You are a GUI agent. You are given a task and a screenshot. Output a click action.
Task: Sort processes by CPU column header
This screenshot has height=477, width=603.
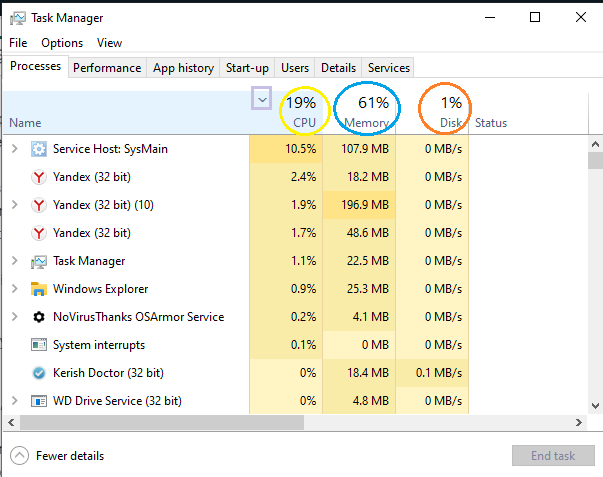pyautogui.click(x=301, y=111)
